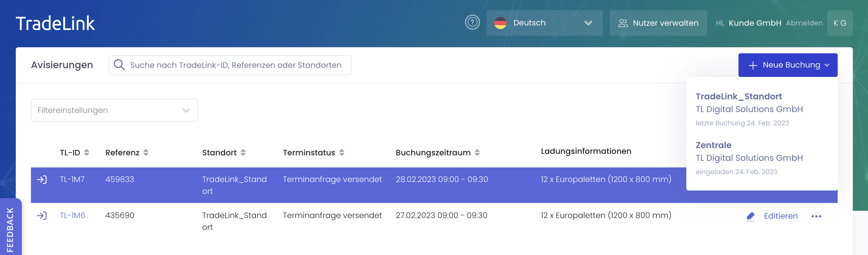Sort table by Standort column
868x255 pixels.
(243, 152)
